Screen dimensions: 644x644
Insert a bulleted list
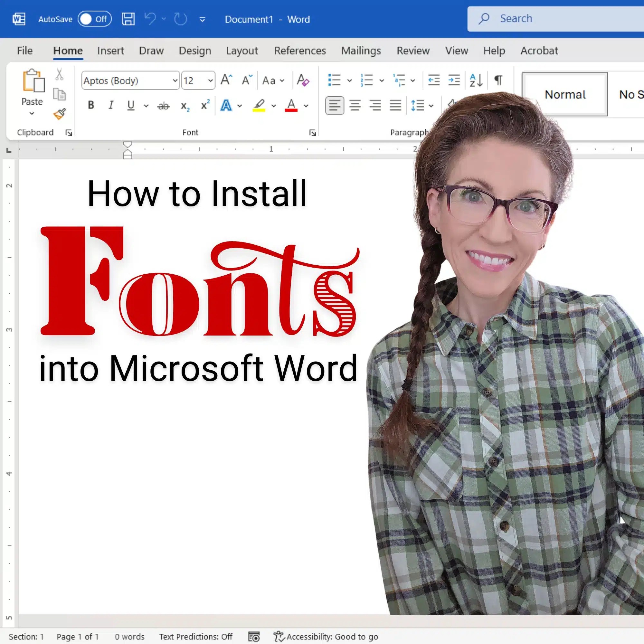334,80
